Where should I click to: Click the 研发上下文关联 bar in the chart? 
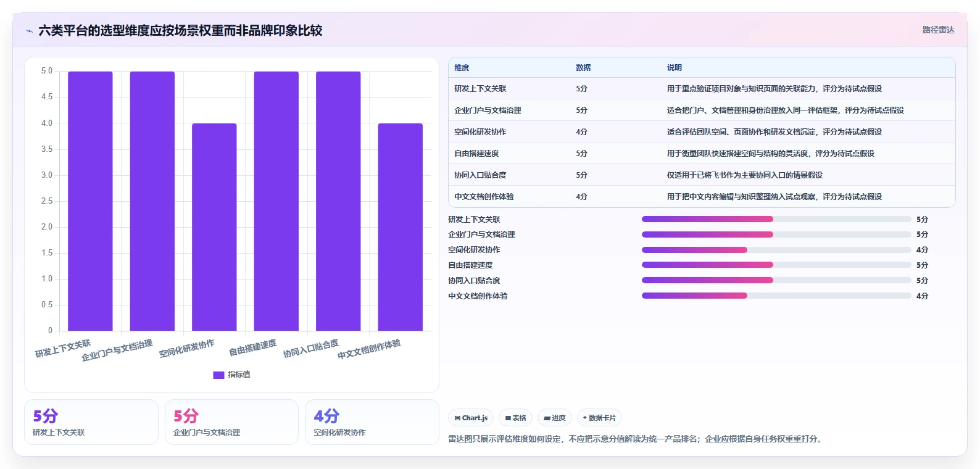coord(90,201)
